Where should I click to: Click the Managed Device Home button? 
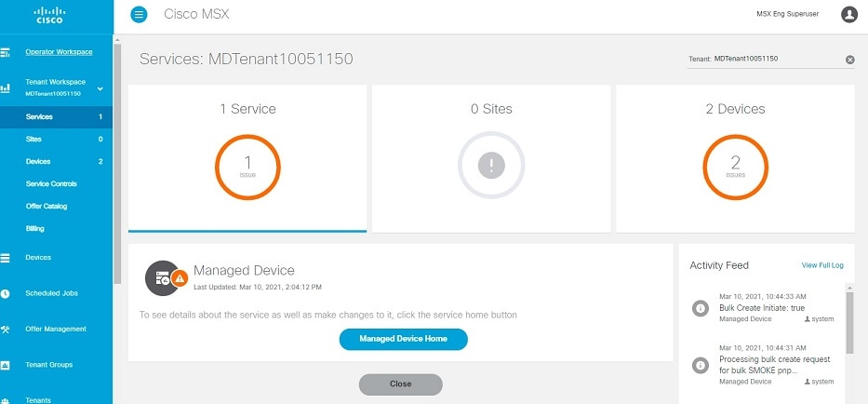point(404,339)
